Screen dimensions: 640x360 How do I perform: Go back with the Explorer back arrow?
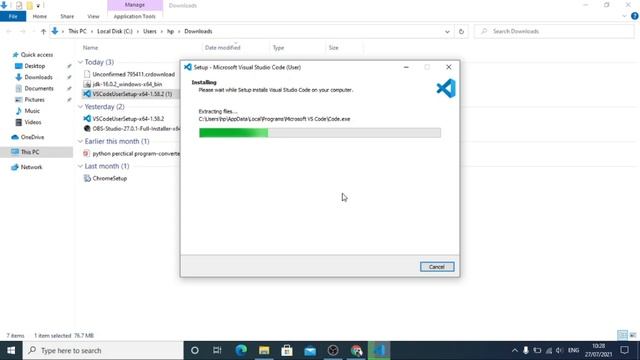[9, 31]
